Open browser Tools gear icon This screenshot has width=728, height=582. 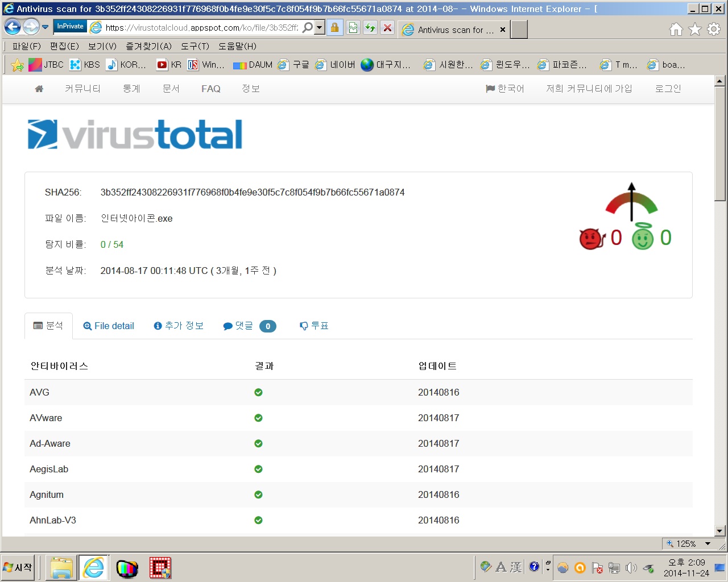pos(714,29)
